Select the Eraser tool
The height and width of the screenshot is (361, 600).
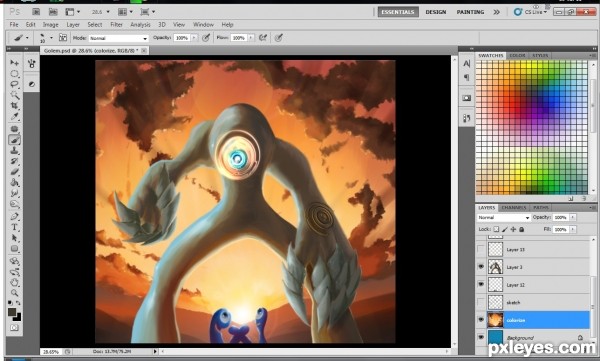[15, 172]
